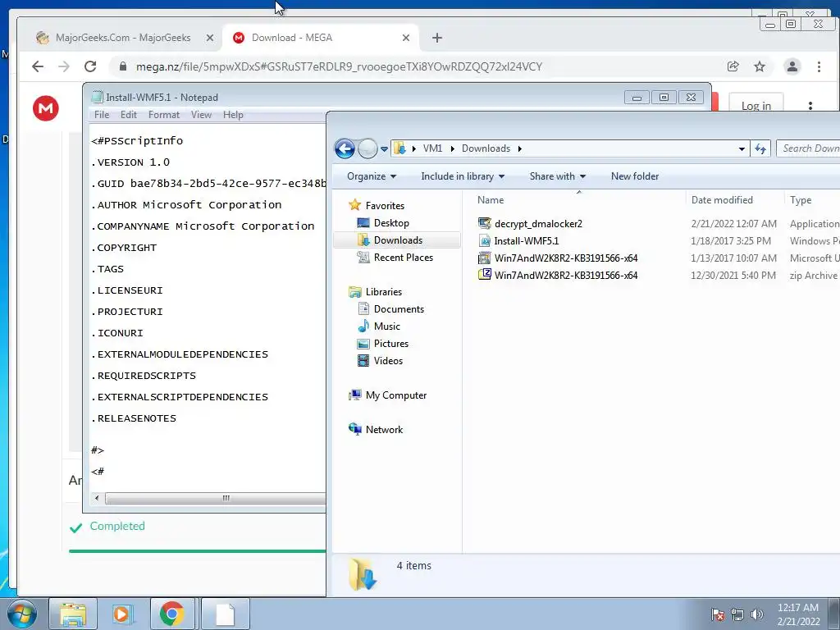The height and width of the screenshot is (630, 840).
Task: Click the share page icon in Chrome
Action: pyautogui.click(x=733, y=66)
